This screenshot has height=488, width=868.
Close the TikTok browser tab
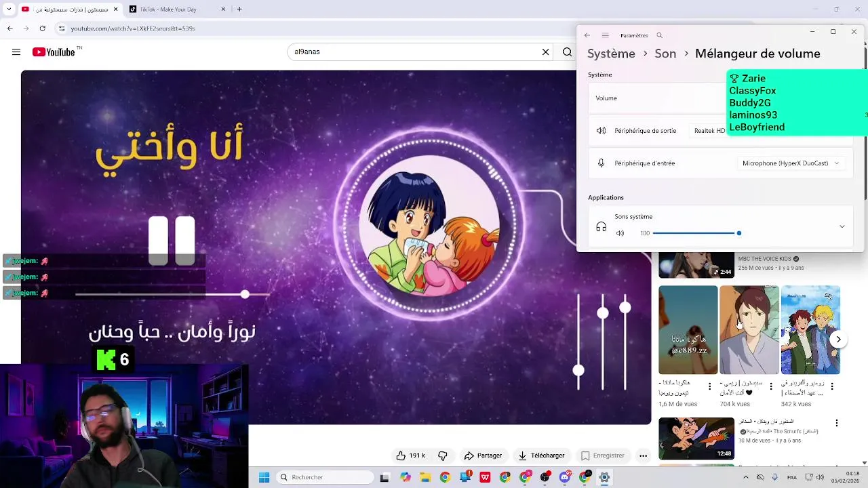click(224, 9)
